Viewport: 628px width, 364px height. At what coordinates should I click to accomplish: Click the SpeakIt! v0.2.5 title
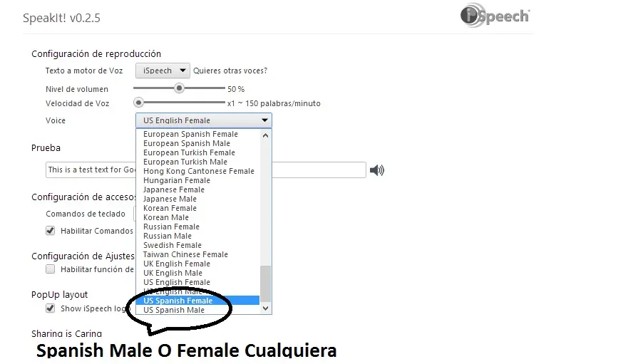tap(62, 18)
